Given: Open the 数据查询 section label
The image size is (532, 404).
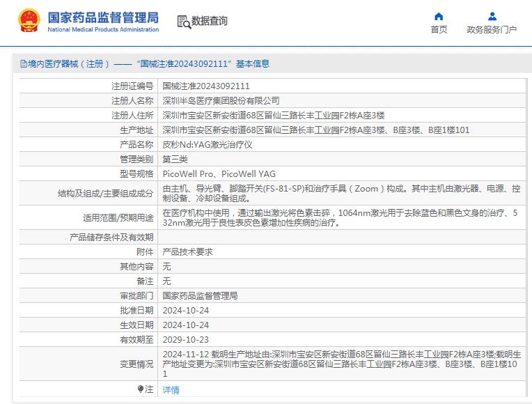Looking at the screenshot, I should 210,21.
